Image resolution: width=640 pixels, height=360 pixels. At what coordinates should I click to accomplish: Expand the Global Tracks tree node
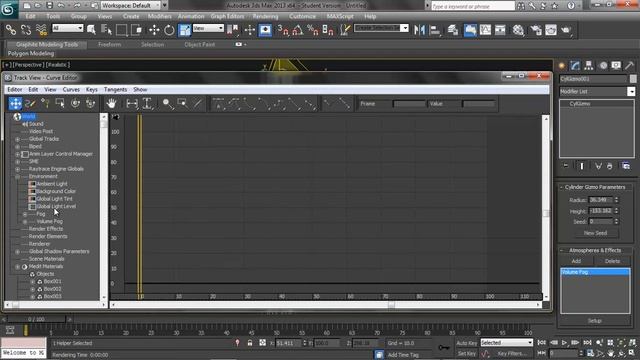click(x=18, y=139)
